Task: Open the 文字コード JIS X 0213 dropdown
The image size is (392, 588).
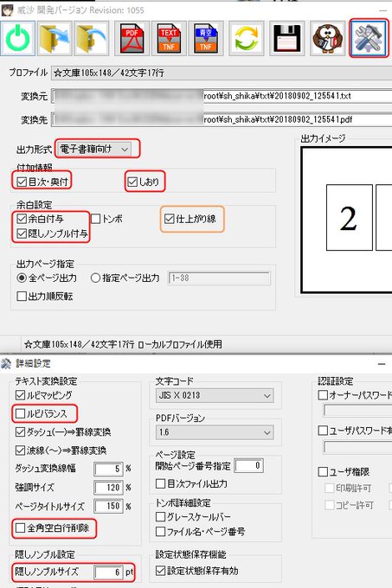Action: pyautogui.click(x=215, y=395)
